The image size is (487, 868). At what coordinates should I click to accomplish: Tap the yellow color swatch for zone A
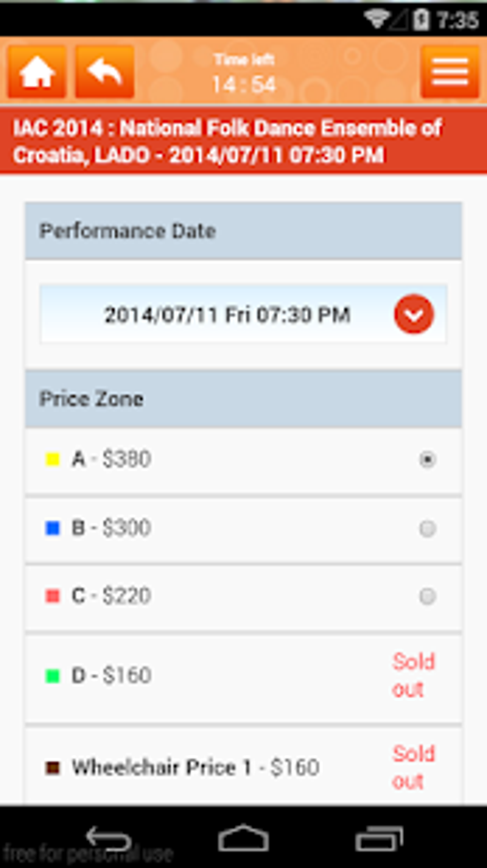52,460
